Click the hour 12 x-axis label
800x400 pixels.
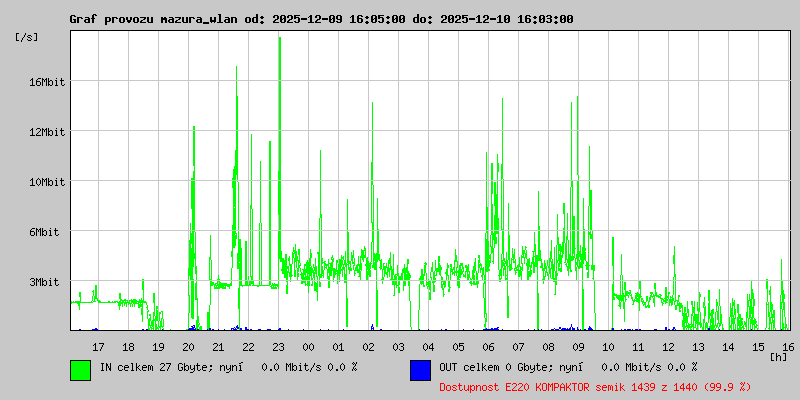(668, 347)
